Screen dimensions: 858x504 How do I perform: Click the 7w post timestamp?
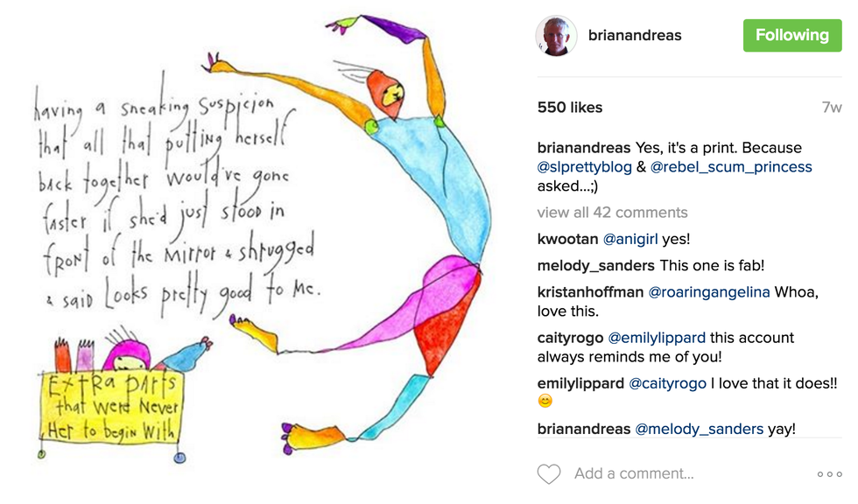(x=832, y=108)
